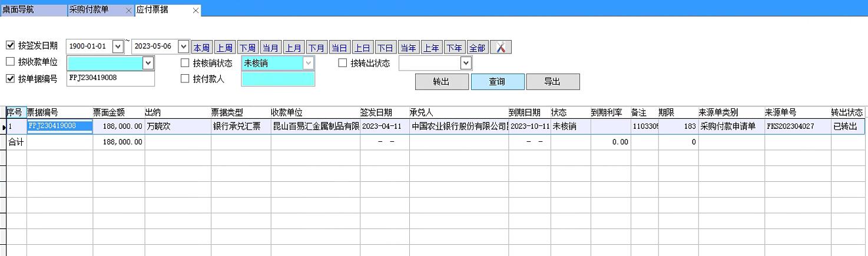Switch to the 采购付款单 tab
Screen dimensions: 868x256
point(89,10)
